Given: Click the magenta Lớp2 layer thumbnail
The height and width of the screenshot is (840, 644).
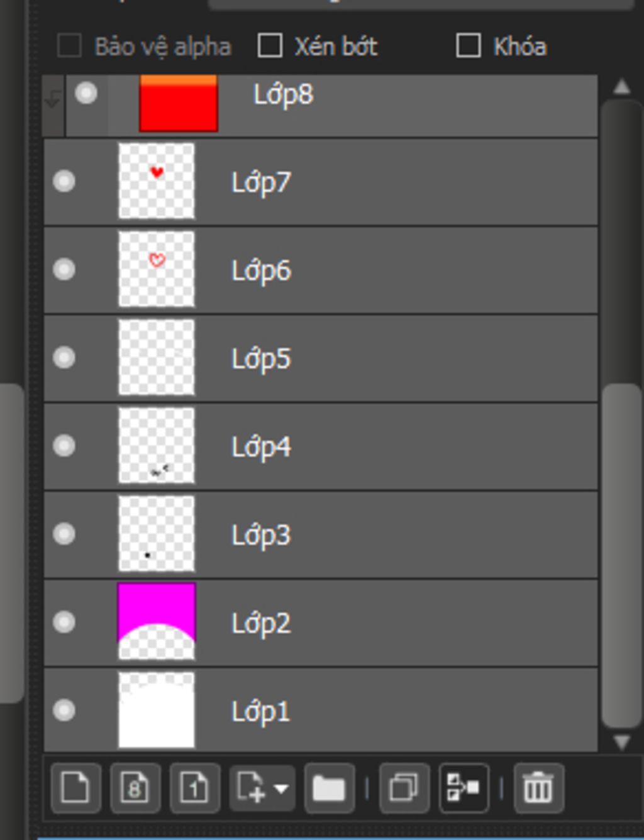Looking at the screenshot, I should click(x=157, y=622).
